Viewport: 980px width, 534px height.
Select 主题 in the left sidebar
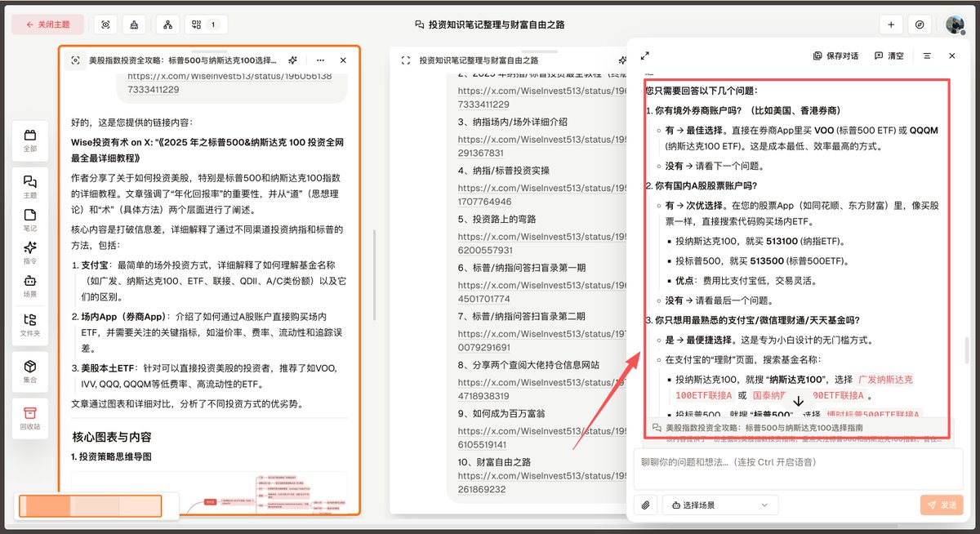pyautogui.click(x=30, y=186)
